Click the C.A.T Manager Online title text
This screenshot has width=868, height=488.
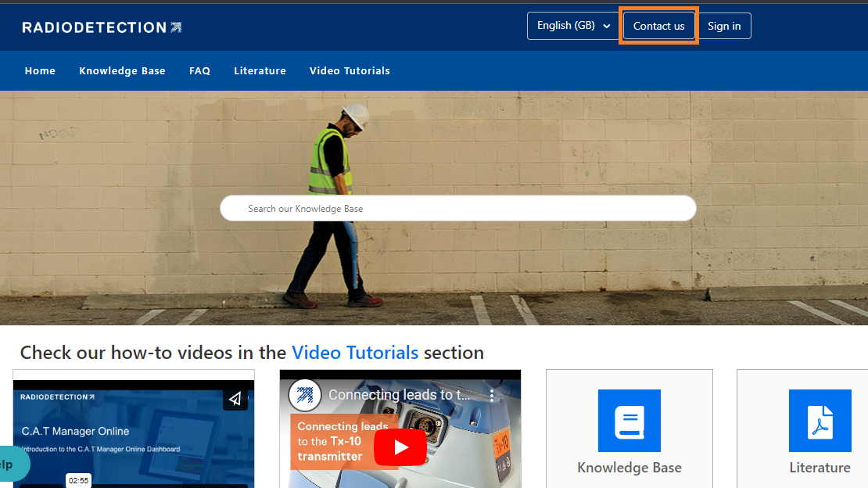coord(75,431)
